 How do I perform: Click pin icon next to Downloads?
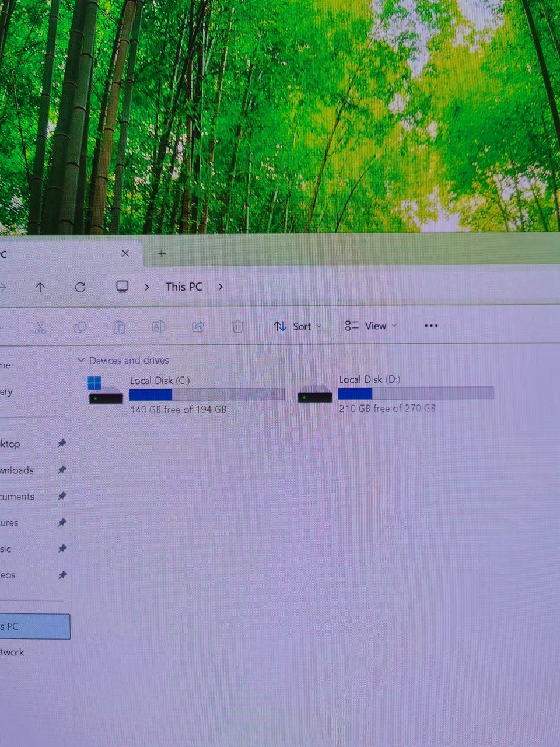(x=62, y=470)
